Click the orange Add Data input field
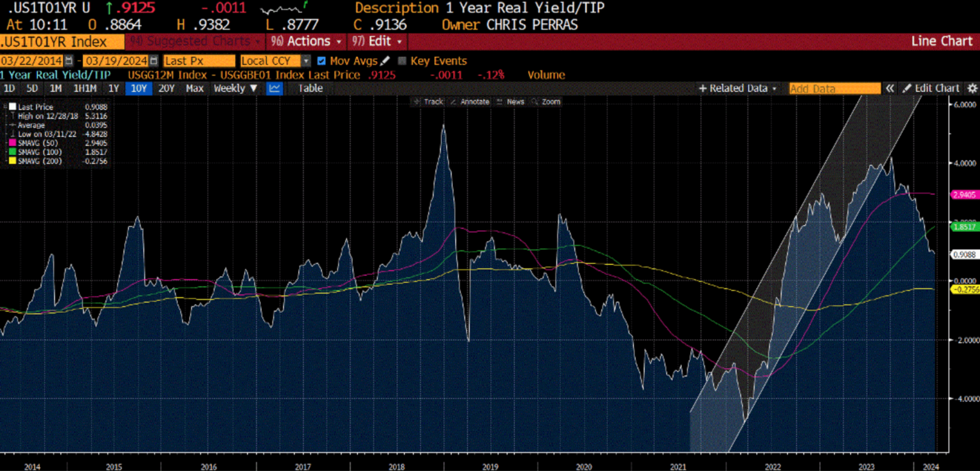 (834, 89)
